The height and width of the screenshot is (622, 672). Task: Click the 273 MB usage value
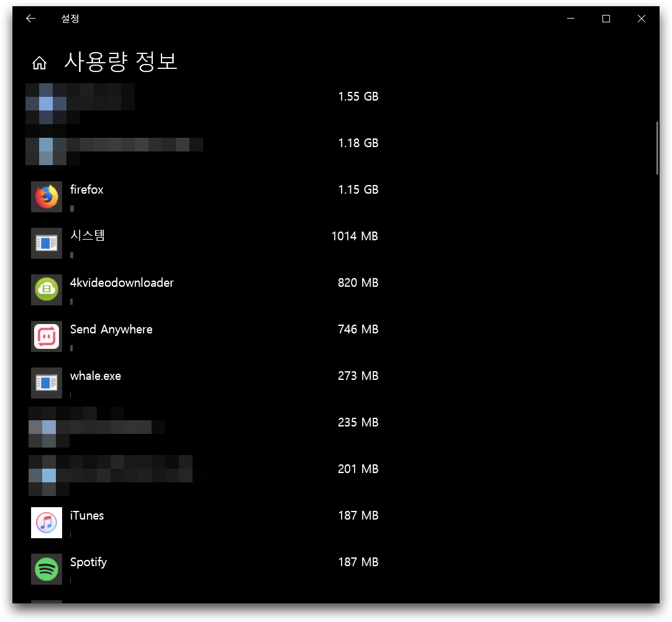[358, 376]
